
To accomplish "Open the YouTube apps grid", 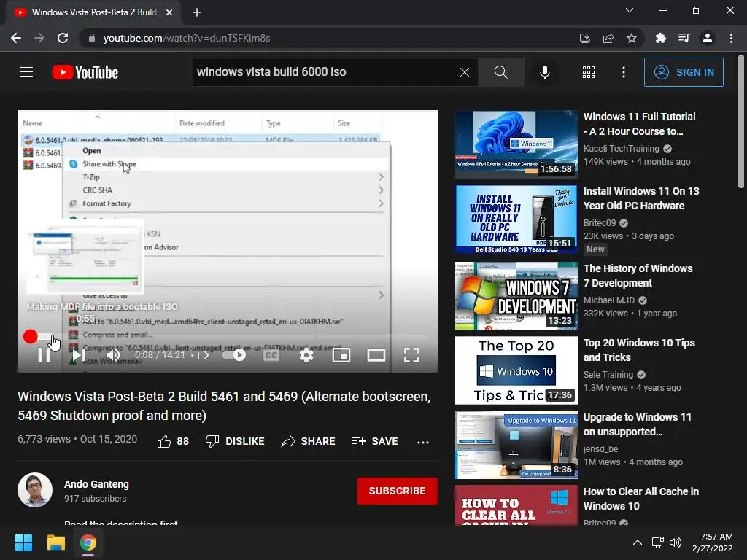I will pyautogui.click(x=589, y=72).
